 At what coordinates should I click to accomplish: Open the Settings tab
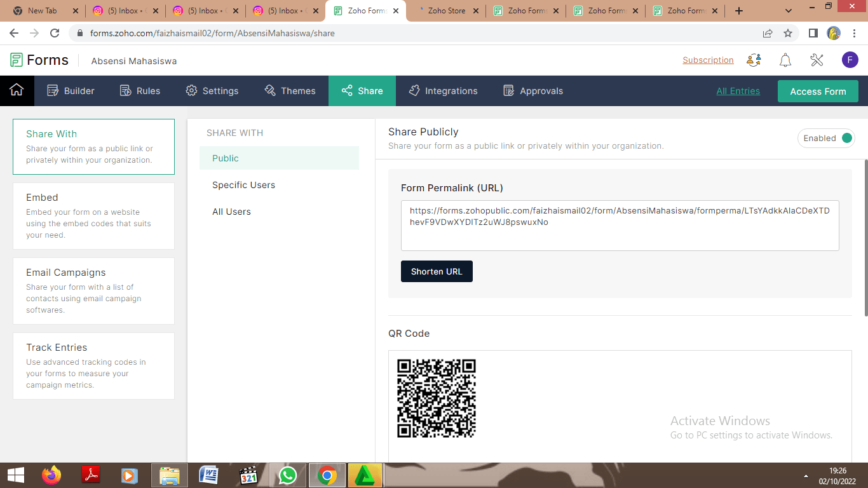point(212,91)
